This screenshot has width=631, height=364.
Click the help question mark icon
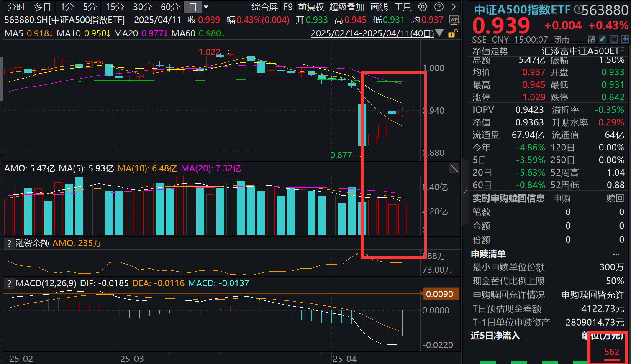[x=439, y=6]
